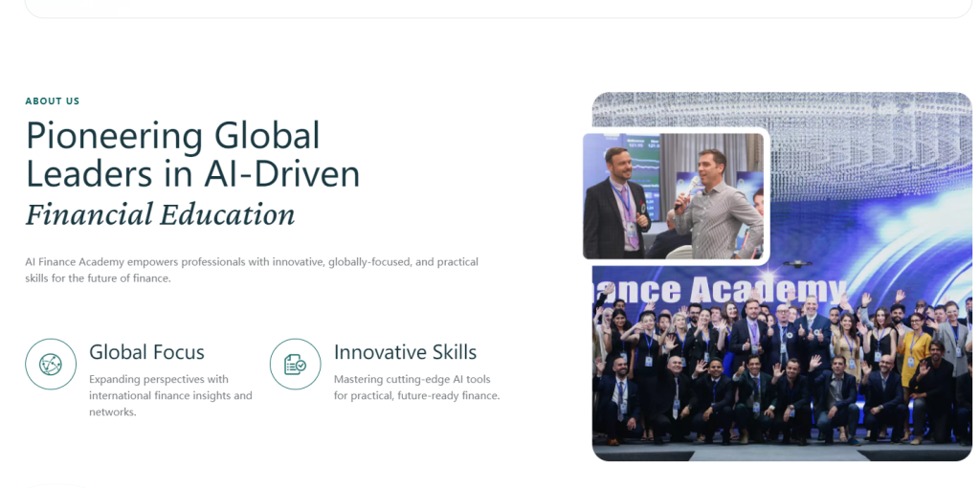Click the partially visible circle at page bottom
This screenshot has width=980, height=488.
pyautogui.click(x=57, y=484)
